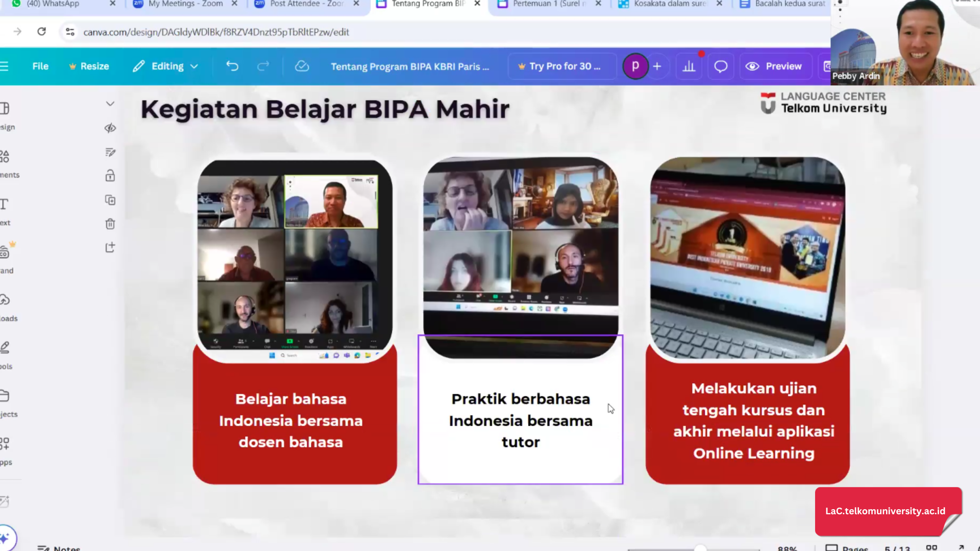Screen dimensions: 980x551
Task: Toggle the page lock icon
Action: coord(110,176)
